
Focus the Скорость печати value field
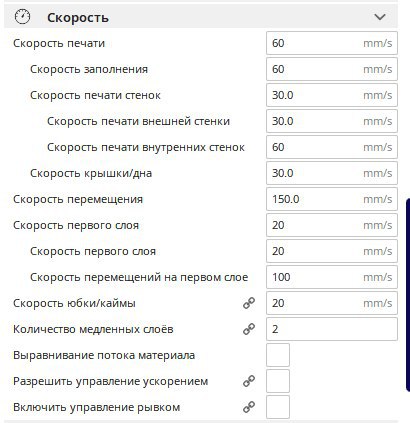(332, 43)
